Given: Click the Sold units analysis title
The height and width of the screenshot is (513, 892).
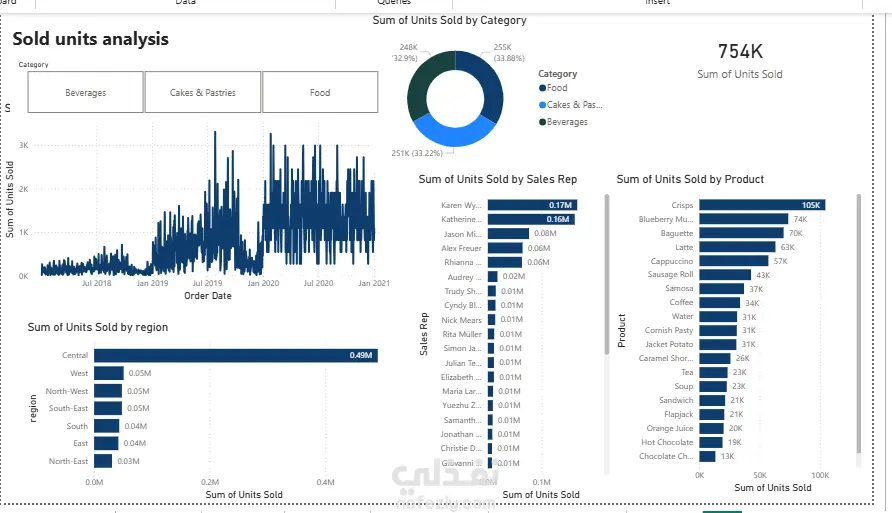Looking at the screenshot, I should (90, 39).
